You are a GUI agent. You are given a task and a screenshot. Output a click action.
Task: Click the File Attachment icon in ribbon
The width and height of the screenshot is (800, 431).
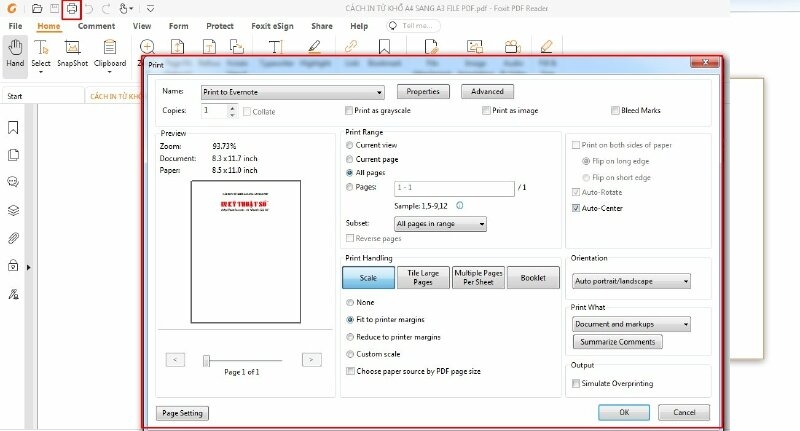click(432, 47)
